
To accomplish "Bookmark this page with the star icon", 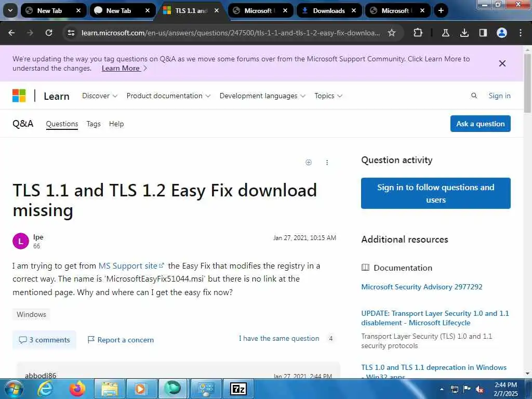I will pos(392,33).
